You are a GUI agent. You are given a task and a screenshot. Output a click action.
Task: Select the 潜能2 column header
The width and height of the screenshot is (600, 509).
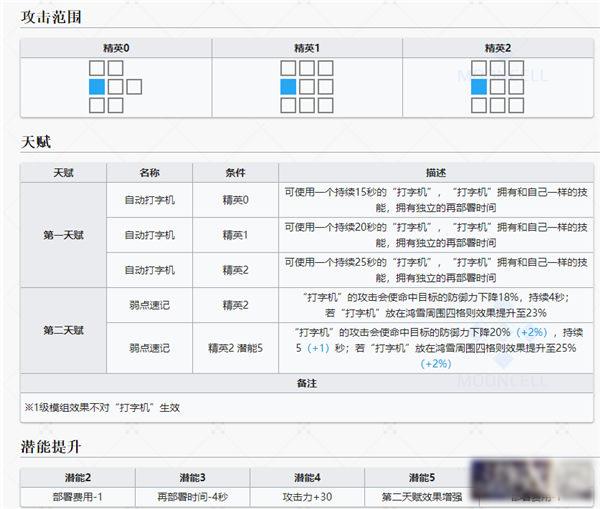78,478
